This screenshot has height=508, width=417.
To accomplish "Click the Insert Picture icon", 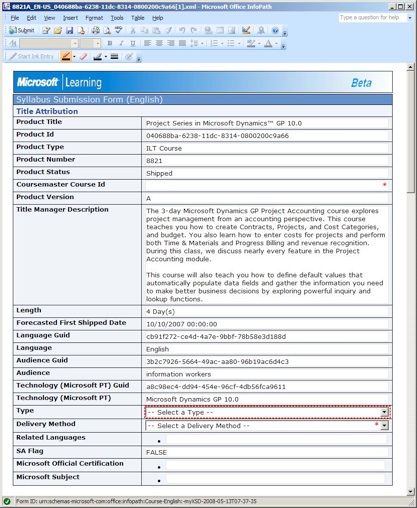I will coord(232,31).
